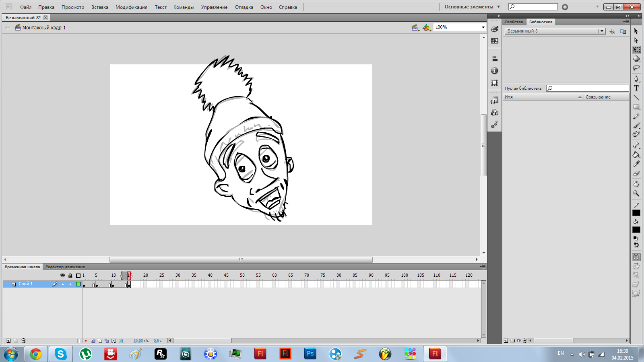Image resolution: width=644 pixels, height=362 pixels.
Task: Select the Zoom magnifier tool
Action: (x=636, y=193)
